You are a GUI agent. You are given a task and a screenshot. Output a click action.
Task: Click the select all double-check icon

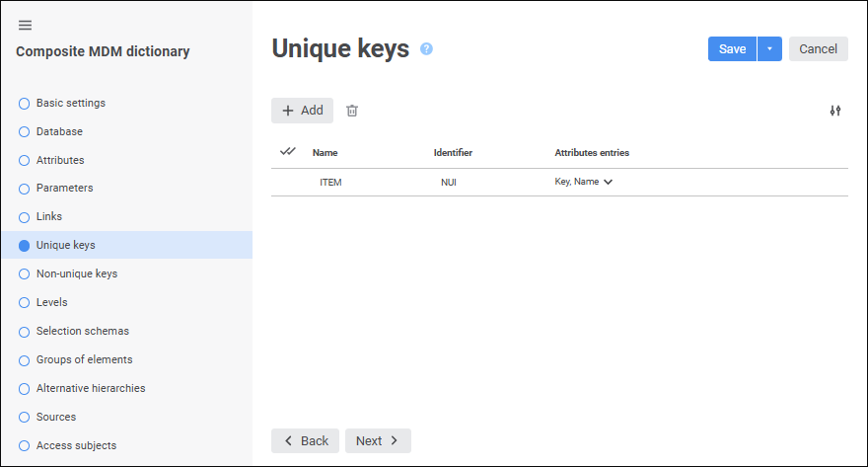click(x=288, y=152)
